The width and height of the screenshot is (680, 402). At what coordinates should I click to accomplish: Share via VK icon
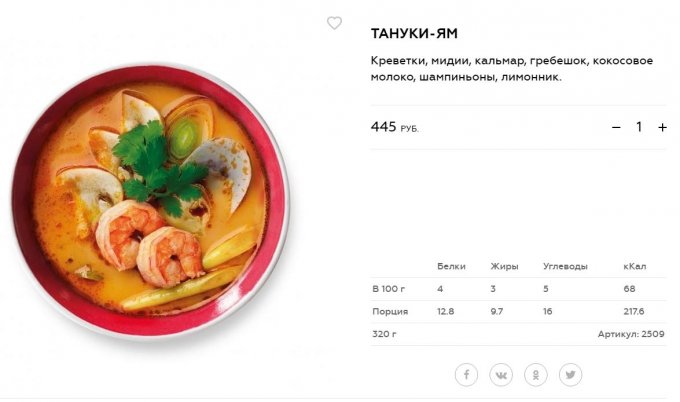[501, 375]
